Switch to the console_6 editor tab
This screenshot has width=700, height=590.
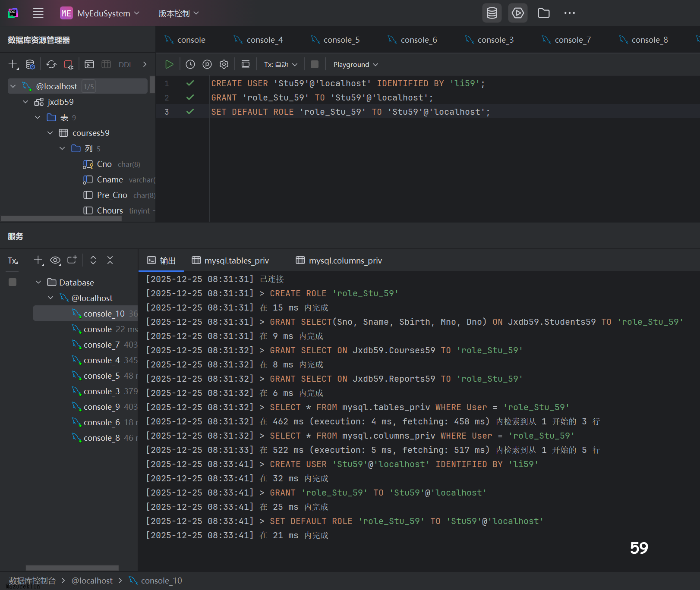418,40
